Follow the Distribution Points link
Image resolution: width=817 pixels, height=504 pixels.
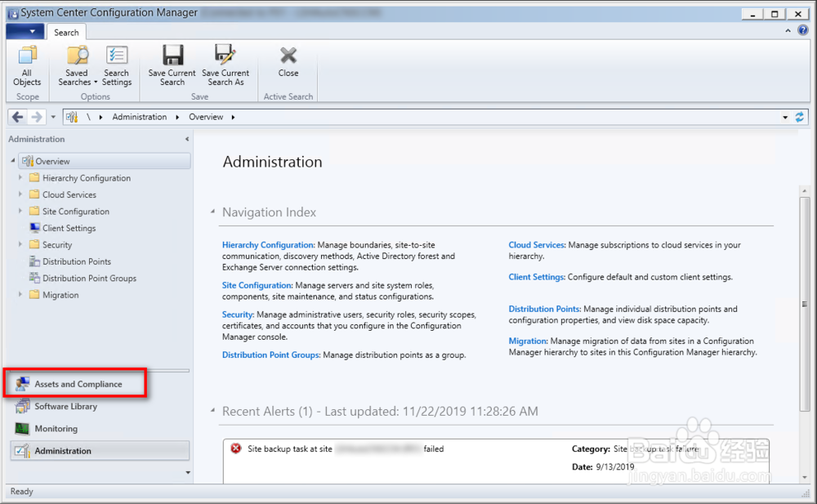[544, 309]
